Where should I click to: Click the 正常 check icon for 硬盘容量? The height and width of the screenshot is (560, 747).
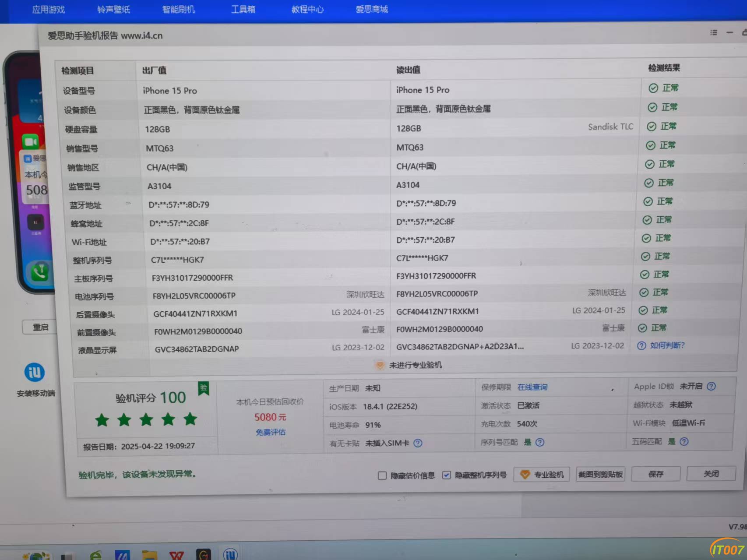652,127
